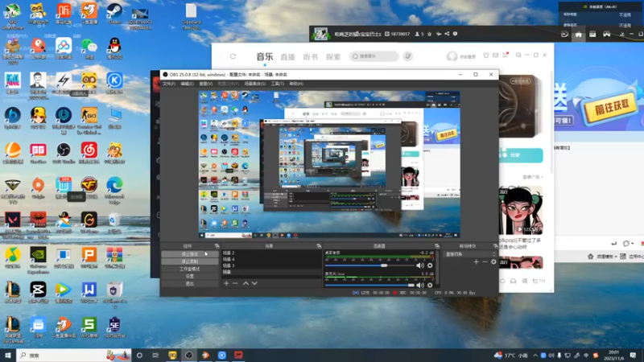Click the streamer avatar in the streaming toolbar
Screen dimensions: 644x362
coord(320,34)
